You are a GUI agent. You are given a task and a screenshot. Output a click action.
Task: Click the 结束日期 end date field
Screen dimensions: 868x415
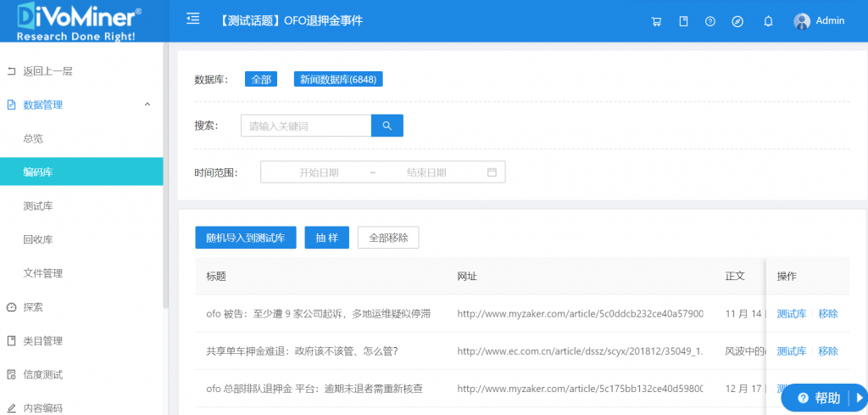[426, 172]
